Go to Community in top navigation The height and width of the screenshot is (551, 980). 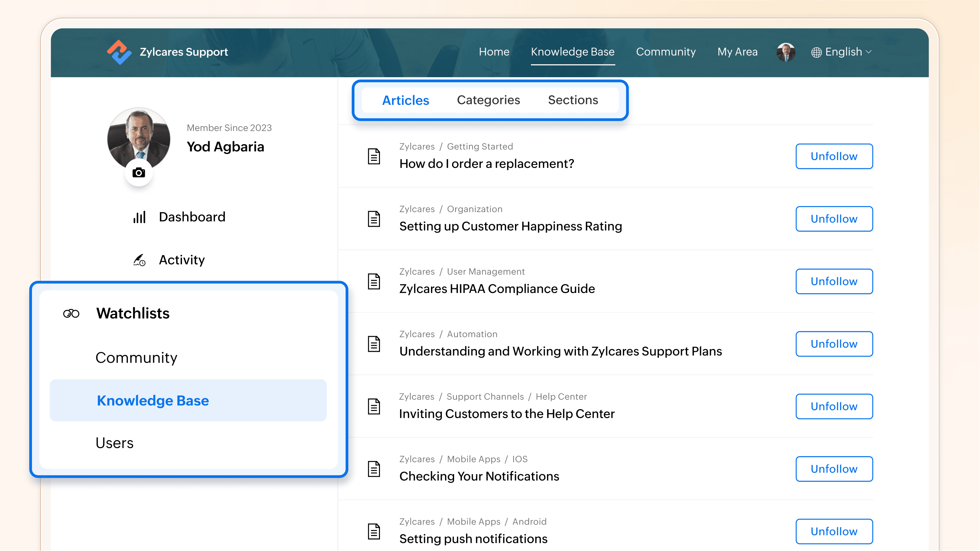tap(666, 52)
